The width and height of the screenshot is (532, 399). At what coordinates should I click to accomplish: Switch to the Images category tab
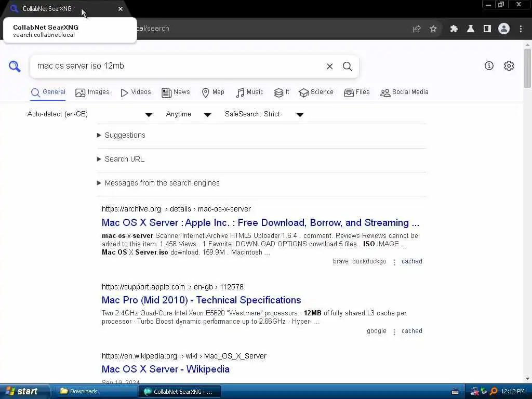click(x=92, y=92)
